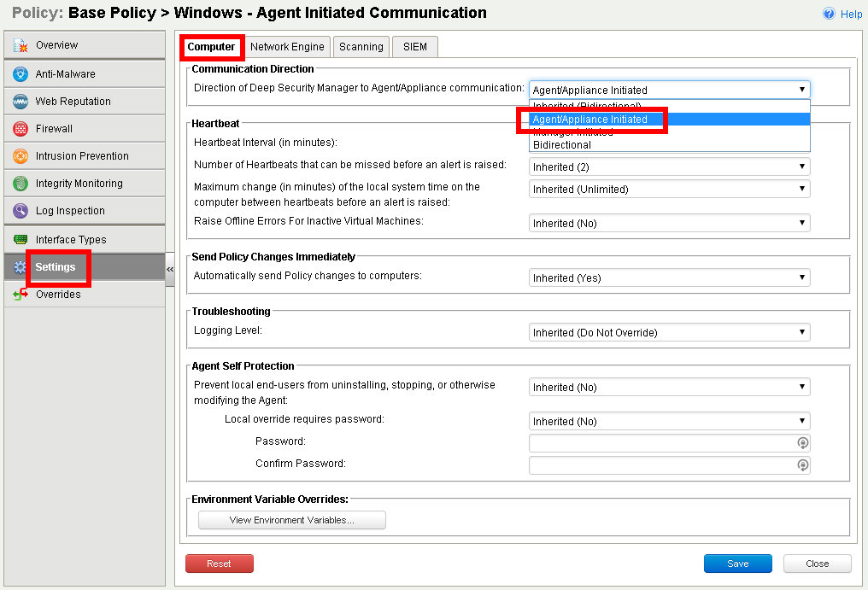Screen dimensions: 868x590
Task: Click the icon inside Confirm Password field
Action: [803, 465]
